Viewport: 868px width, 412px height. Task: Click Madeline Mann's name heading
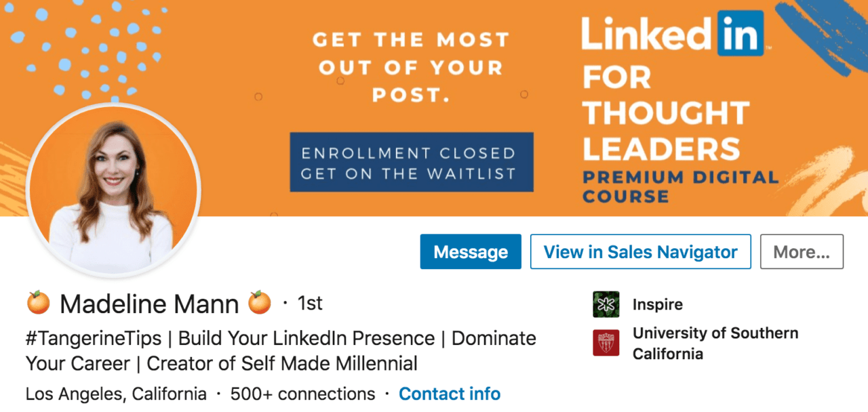click(x=149, y=304)
